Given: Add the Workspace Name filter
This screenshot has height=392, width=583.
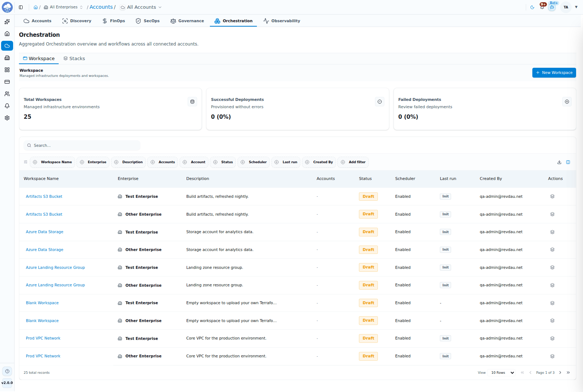Looking at the screenshot, I should (52, 162).
